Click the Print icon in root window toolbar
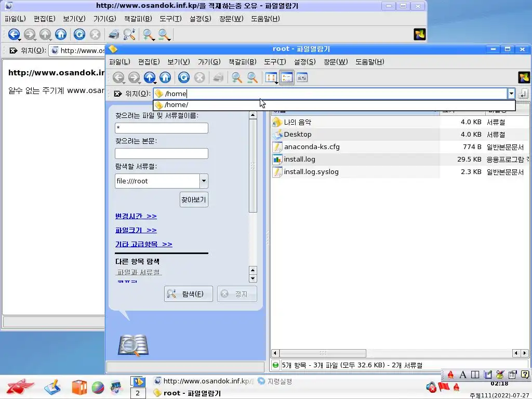 pyautogui.click(x=218, y=78)
